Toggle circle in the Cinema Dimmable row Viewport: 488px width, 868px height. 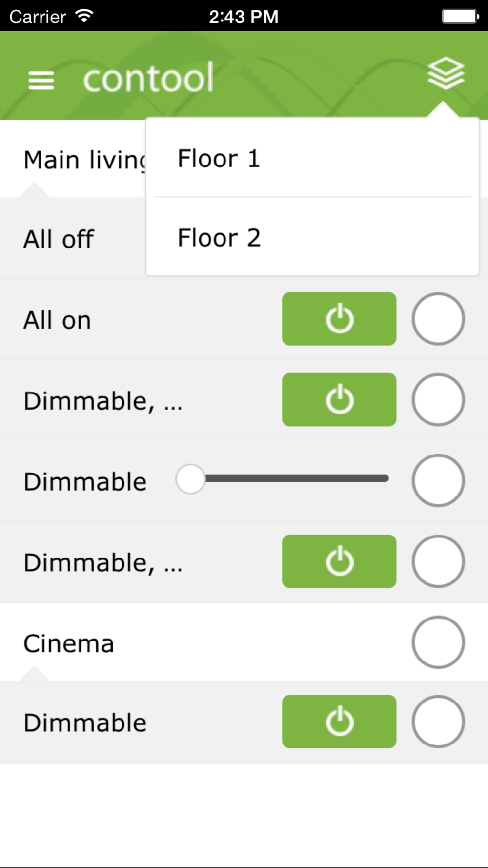point(438,722)
